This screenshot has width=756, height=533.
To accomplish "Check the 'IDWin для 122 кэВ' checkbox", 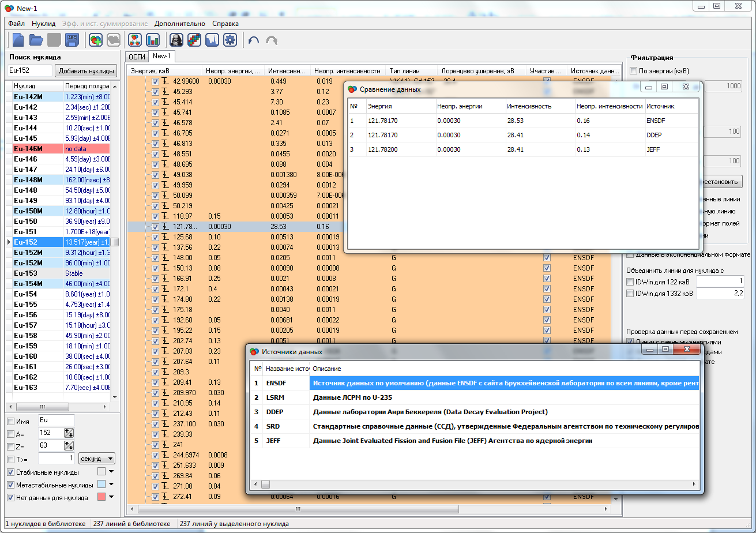I will click(x=630, y=281).
